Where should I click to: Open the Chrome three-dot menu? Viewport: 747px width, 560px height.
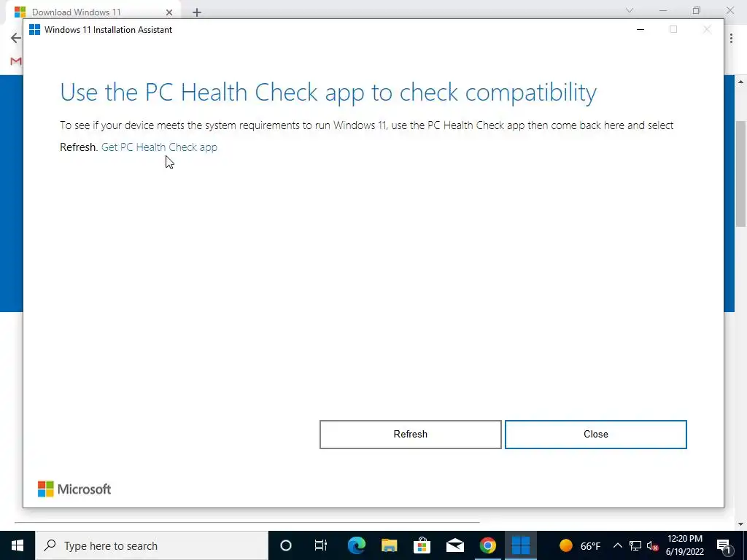coord(731,38)
